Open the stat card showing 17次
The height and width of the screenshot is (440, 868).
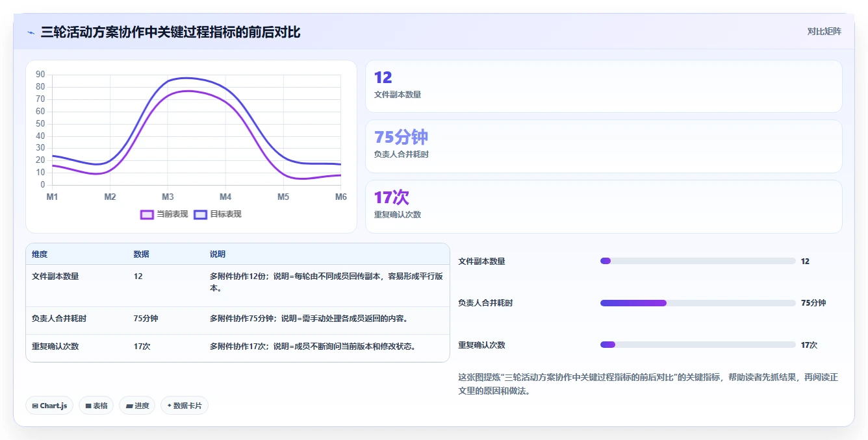pyautogui.click(x=604, y=206)
